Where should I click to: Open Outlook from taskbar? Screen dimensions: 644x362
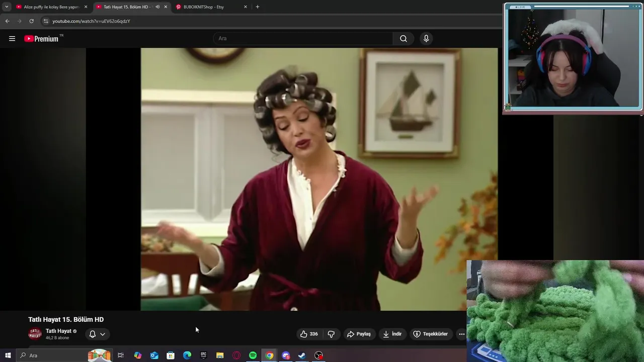154,355
